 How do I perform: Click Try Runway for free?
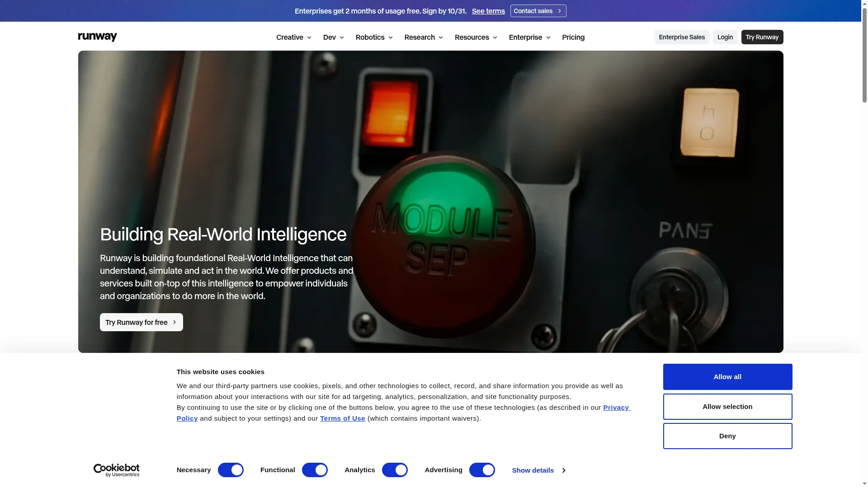pyautogui.click(x=142, y=322)
